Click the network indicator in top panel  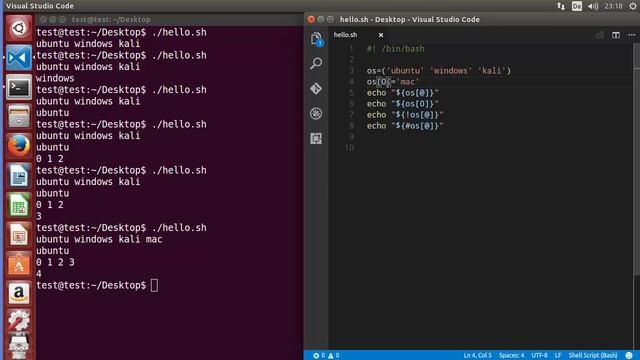click(561, 6)
